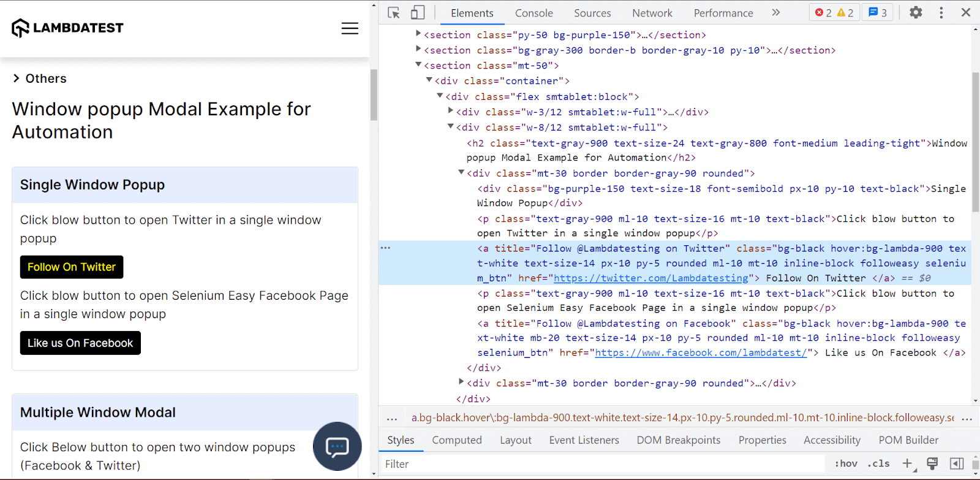
Task: Open the Event Listeners pane tab
Action: click(x=584, y=440)
